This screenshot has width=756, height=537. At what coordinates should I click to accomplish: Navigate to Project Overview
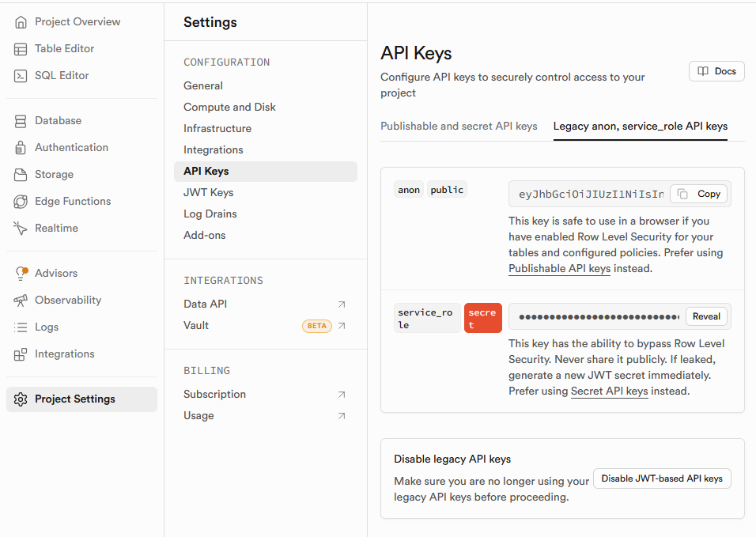77,21
